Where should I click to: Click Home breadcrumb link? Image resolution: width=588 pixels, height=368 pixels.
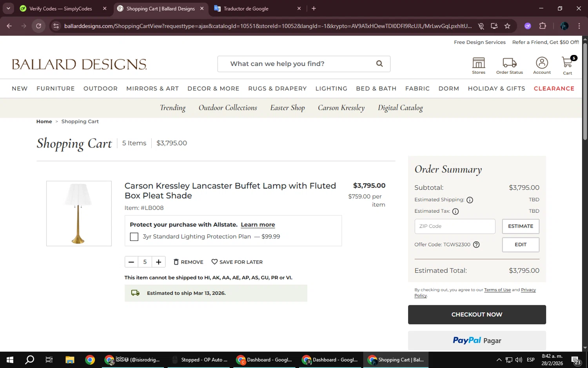[x=44, y=122]
